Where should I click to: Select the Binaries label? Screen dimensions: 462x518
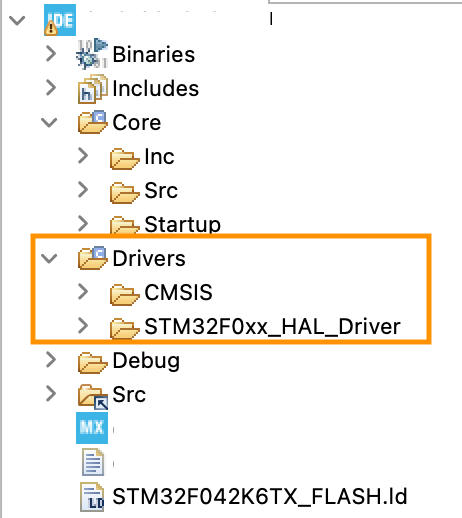point(154,54)
